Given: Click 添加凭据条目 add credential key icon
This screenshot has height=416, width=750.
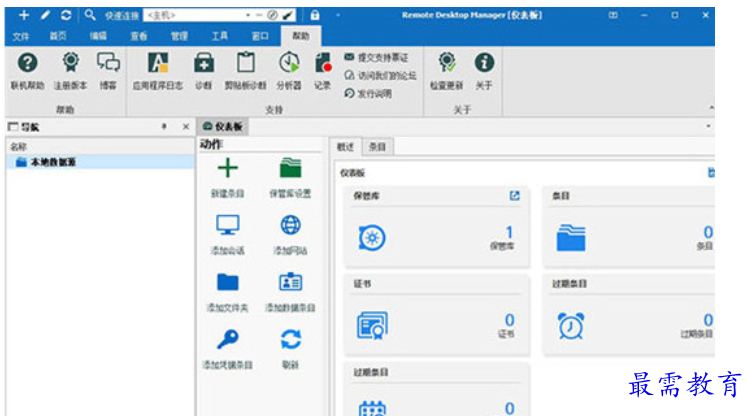Looking at the screenshot, I should (x=228, y=339).
